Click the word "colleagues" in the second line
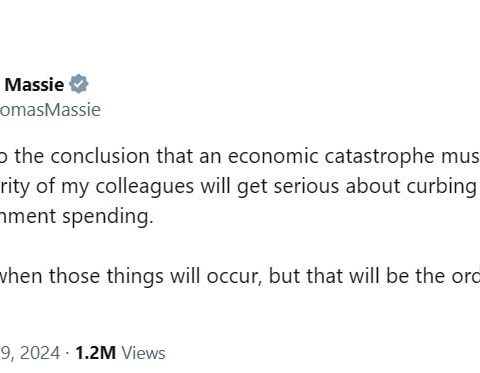This screenshot has height=373, width=480. coord(145,187)
